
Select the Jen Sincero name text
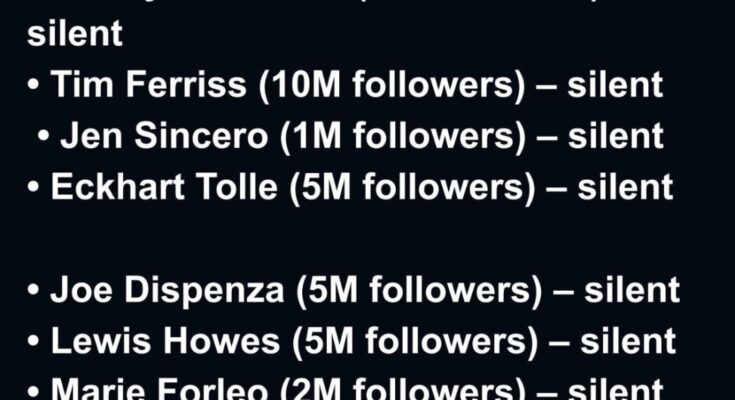tap(163, 136)
